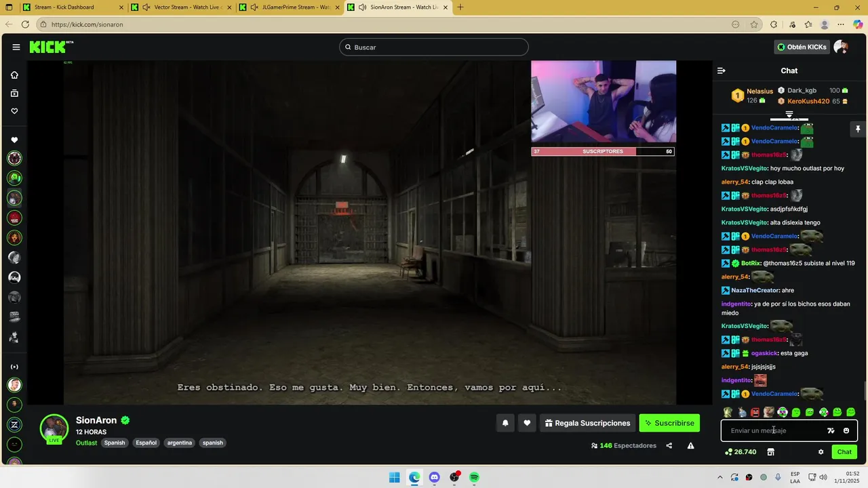Viewport: 868px width, 488px height.
Task: Switch to JLGamerPrime Stream browser tab
Action: [x=290, y=7]
